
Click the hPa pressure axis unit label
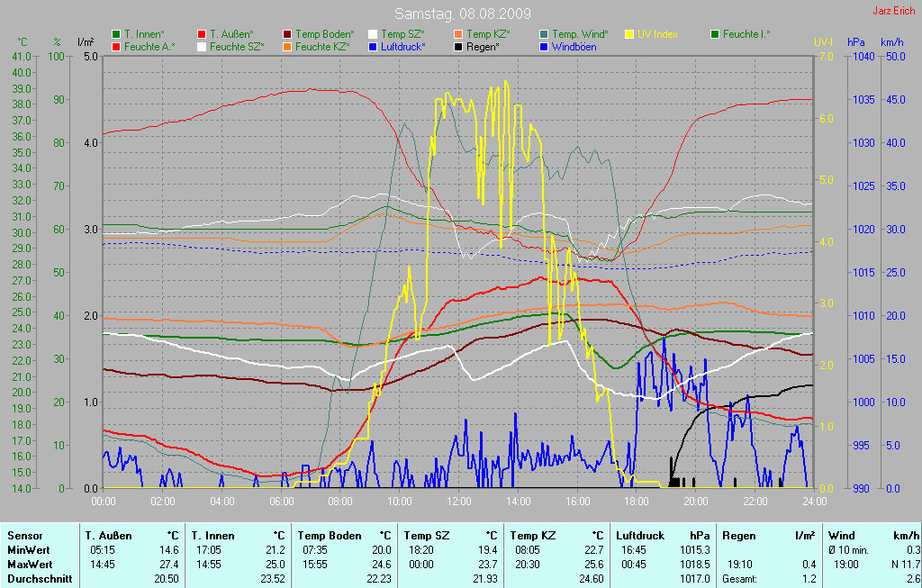point(856,42)
